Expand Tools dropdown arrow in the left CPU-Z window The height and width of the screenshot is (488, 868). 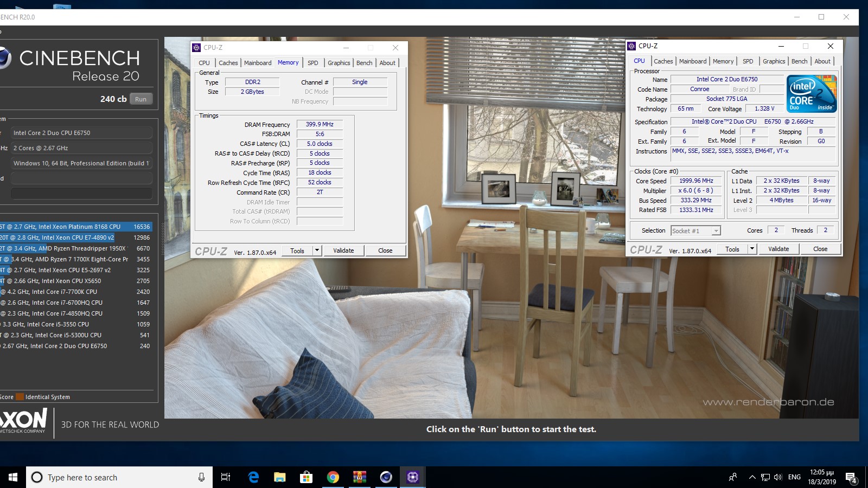(x=317, y=251)
